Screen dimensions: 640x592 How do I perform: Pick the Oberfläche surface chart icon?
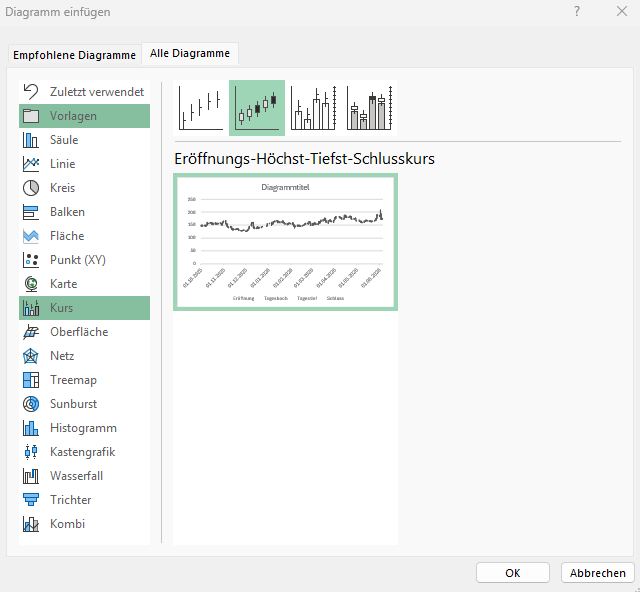pos(31,332)
